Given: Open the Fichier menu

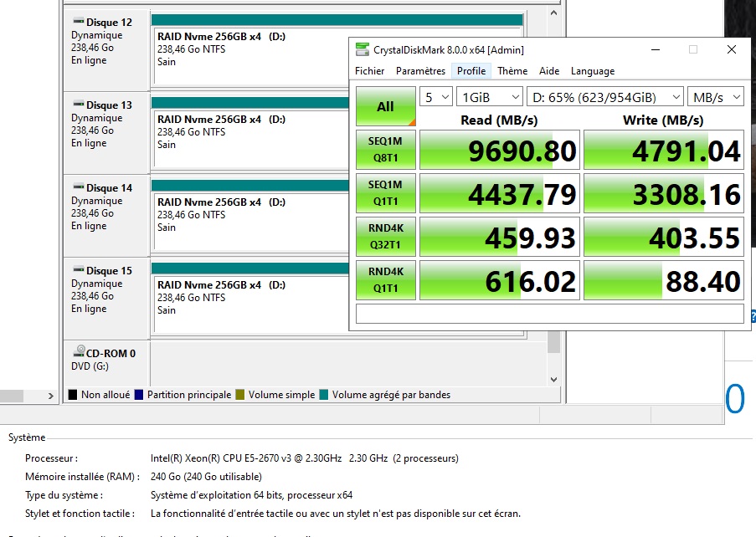Looking at the screenshot, I should 370,71.
